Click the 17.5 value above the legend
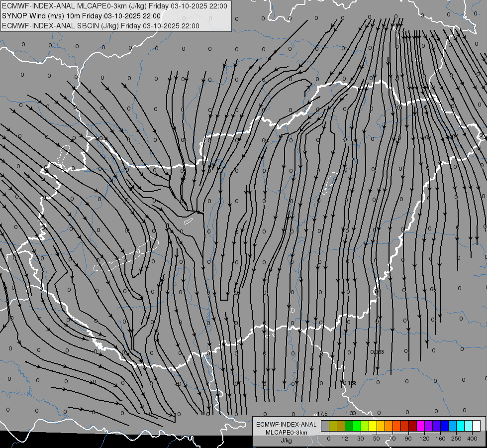The width and height of the screenshot is (487, 448). point(322,414)
